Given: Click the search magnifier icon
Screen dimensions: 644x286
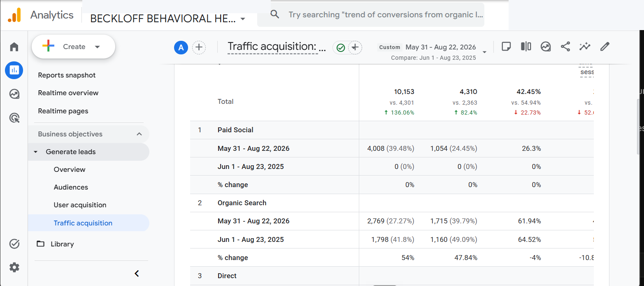Looking at the screenshot, I should (x=274, y=14).
